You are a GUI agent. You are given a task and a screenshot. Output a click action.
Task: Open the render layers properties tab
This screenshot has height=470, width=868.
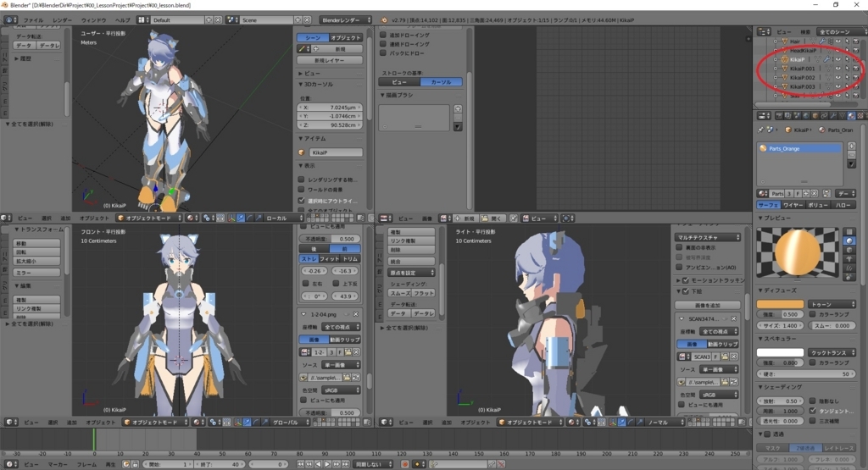pyautogui.click(x=788, y=115)
